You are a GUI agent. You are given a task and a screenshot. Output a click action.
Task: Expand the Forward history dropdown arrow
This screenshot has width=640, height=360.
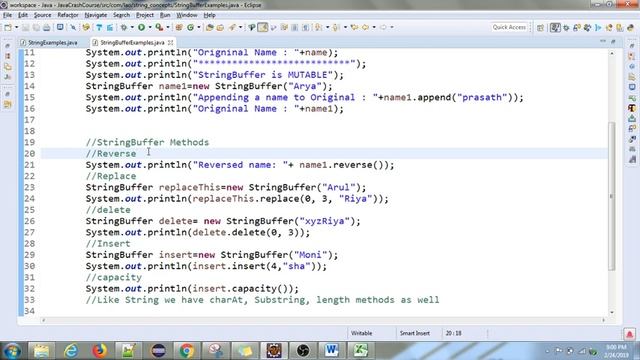[392, 27]
